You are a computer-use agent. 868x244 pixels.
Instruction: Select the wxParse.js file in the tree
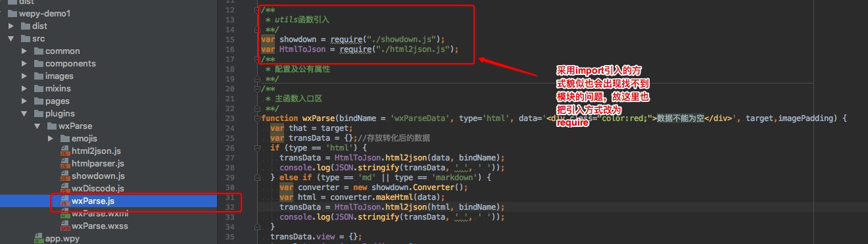[x=108, y=201]
